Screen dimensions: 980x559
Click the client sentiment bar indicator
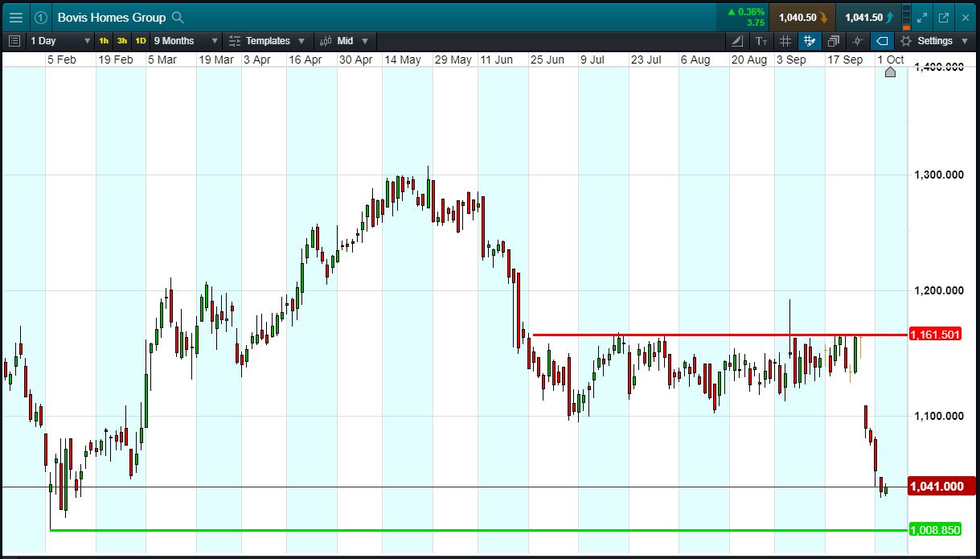[x=907, y=17]
